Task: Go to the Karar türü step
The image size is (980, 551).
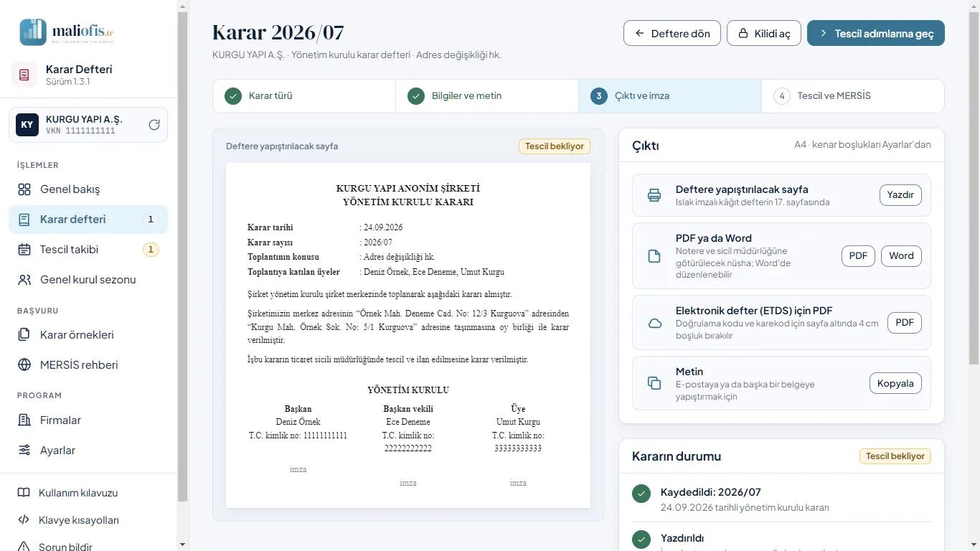Action: pyautogui.click(x=304, y=96)
